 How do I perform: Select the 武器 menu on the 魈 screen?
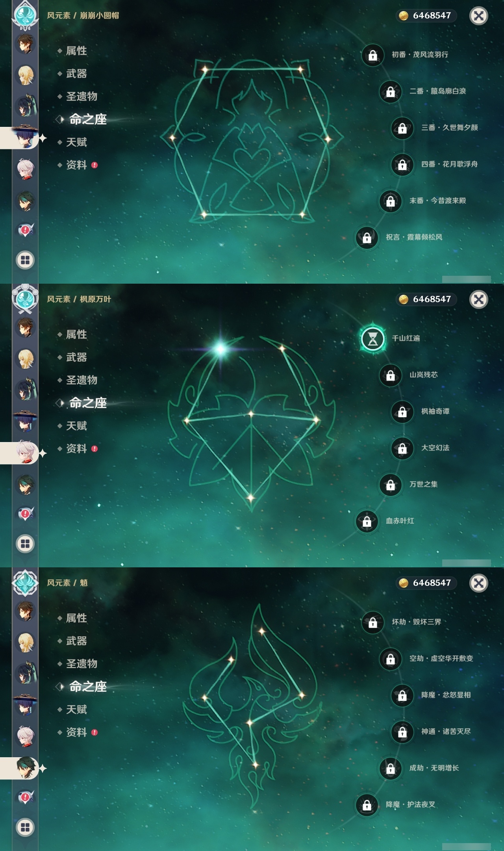[x=76, y=641]
